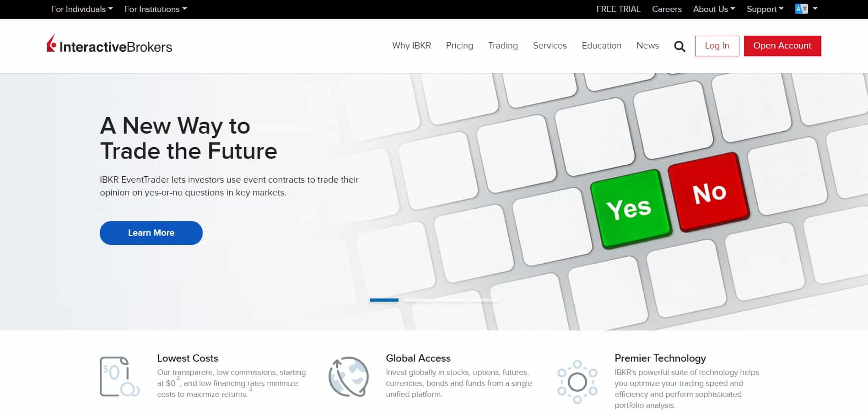
Task: Click the Learn More button
Action: point(151,233)
